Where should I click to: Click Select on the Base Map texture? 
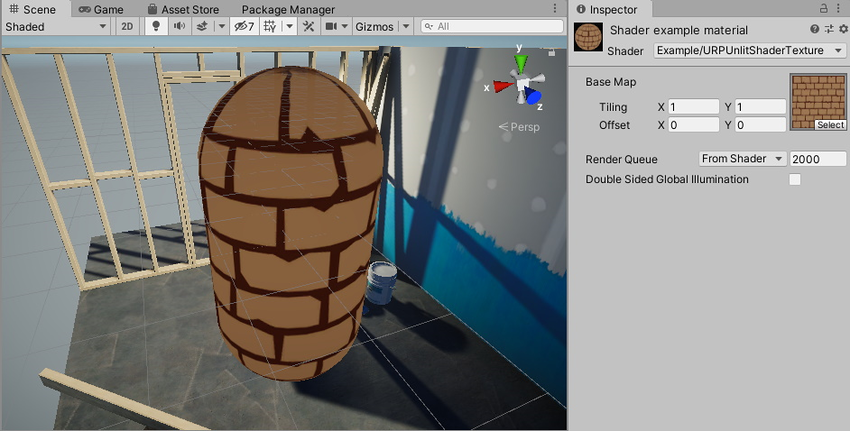830,125
